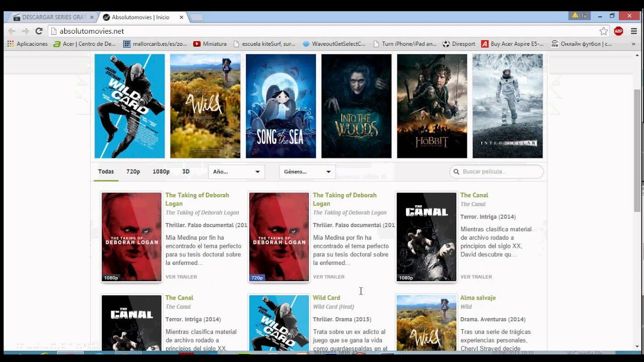The image size is (644, 362).
Task: Open The Canal 1080p poster thumbnail
Action: pos(427,237)
